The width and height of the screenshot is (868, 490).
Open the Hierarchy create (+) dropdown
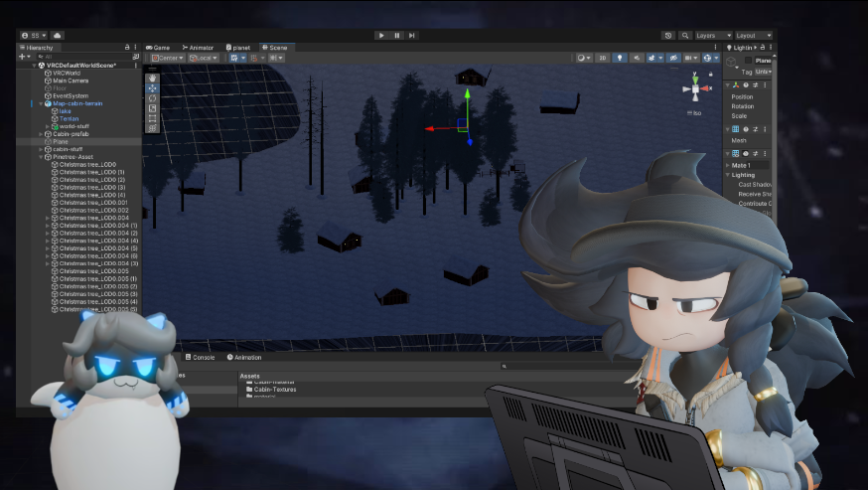tap(23, 57)
